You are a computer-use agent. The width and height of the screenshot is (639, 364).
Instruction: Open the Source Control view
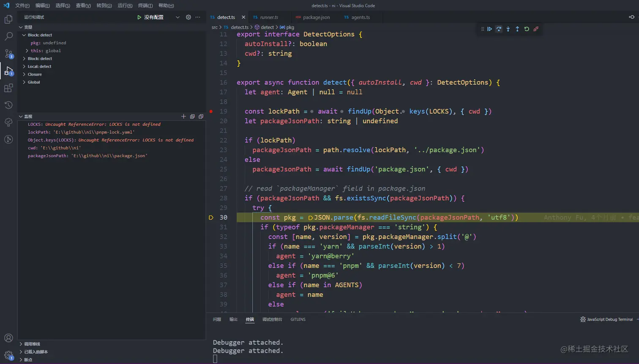[x=8, y=54]
